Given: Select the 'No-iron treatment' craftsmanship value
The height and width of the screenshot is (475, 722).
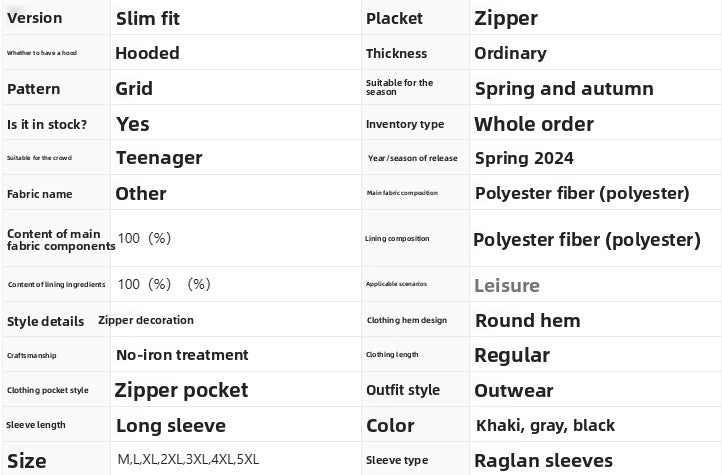Looking at the screenshot, I should click(182, 354).
